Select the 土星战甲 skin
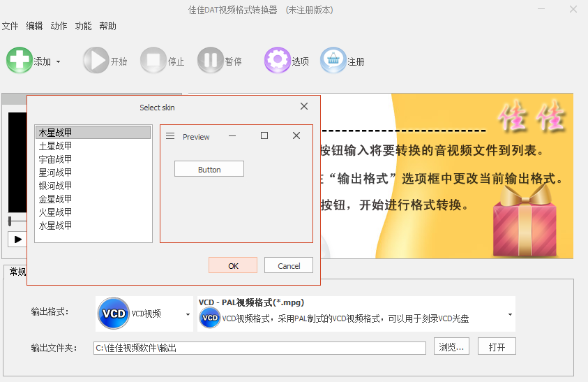Image resolution: width=588 pixels, height=382 pixels. (x=93, y=146)
